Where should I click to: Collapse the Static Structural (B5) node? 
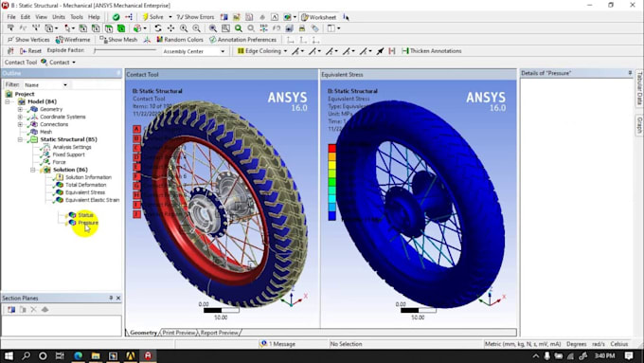[x=20, y=139]
